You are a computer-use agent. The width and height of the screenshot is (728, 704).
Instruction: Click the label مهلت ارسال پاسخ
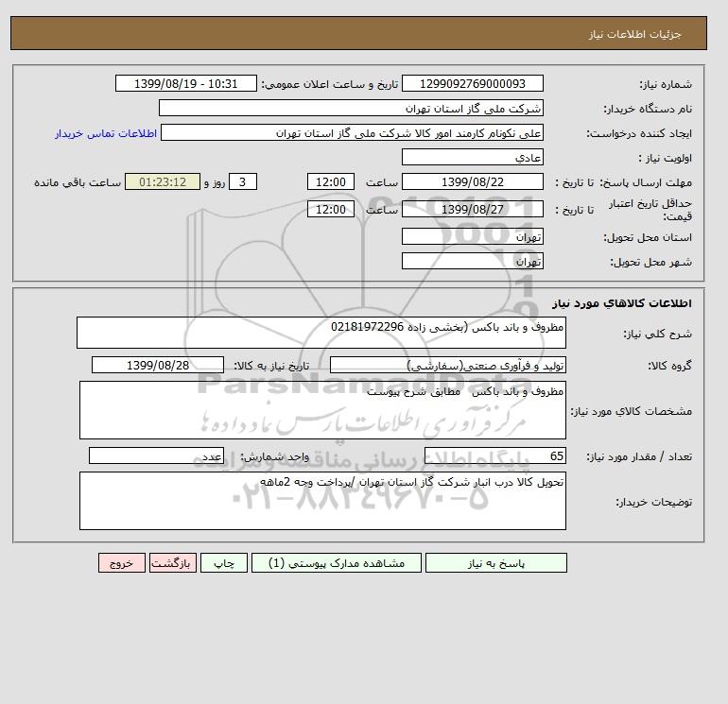646,182
